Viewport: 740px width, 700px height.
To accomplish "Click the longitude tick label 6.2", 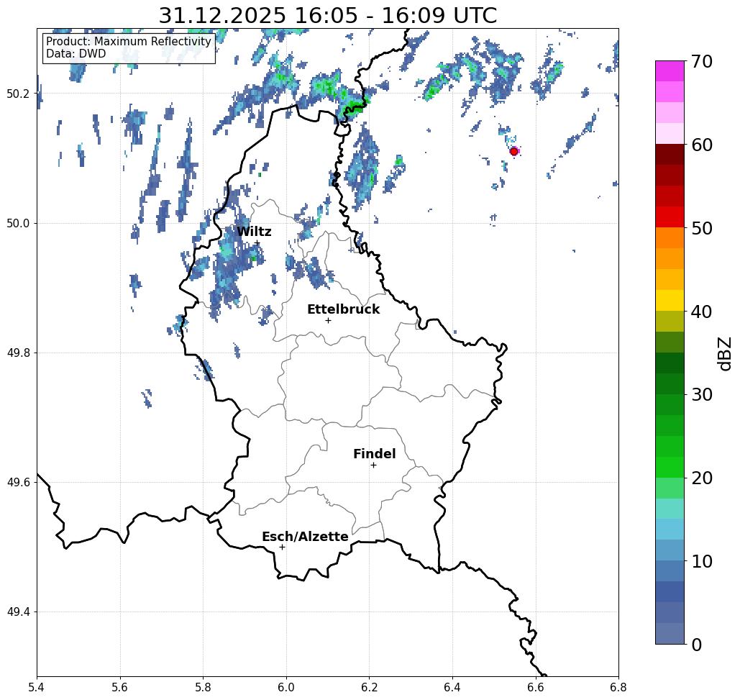I will coord(370,687).
